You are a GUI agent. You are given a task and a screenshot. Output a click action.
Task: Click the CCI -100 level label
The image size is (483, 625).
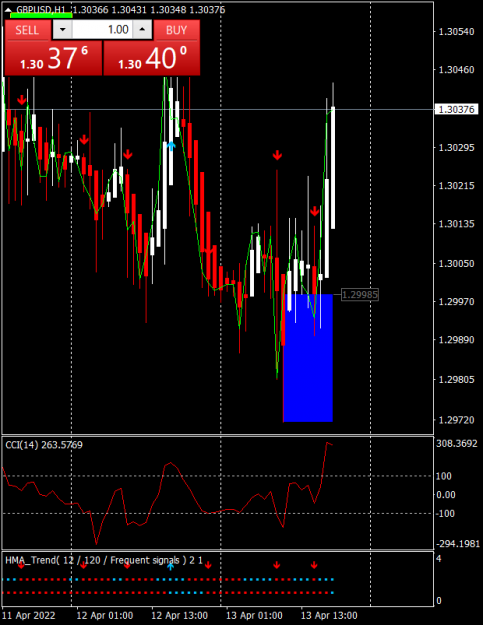pos(445,513)
